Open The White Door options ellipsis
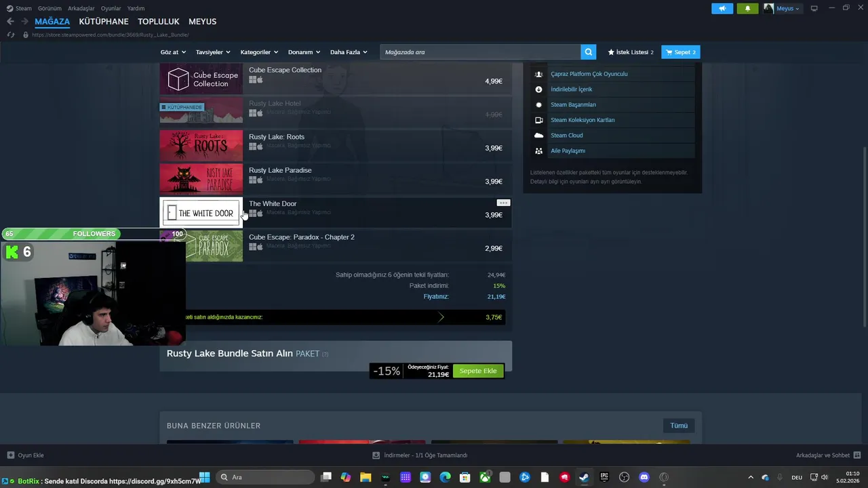Screen dimensions: 868x488 [x=503, y=203]
